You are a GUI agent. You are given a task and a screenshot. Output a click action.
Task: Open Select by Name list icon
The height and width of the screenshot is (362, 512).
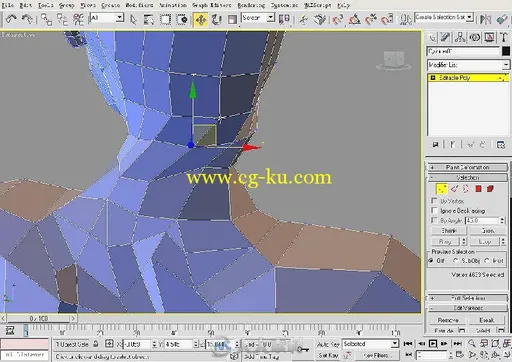click(149, 20)
